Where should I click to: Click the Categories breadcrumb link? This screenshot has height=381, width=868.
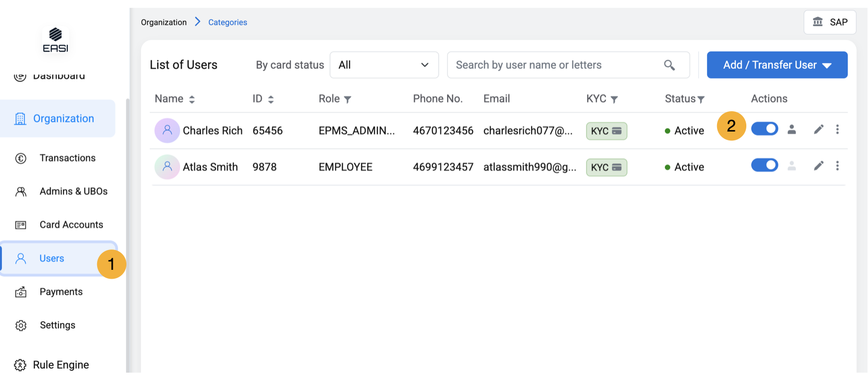(x=228, y=22)
